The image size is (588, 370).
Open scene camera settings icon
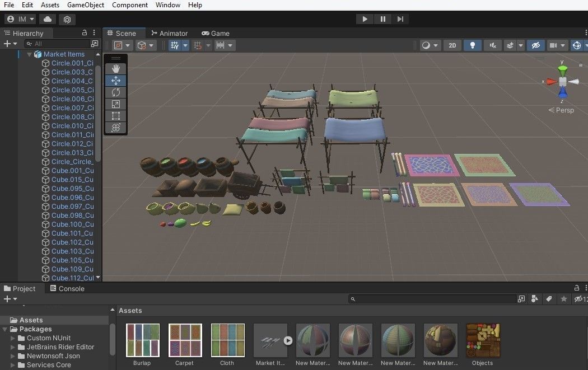(553, 45)
